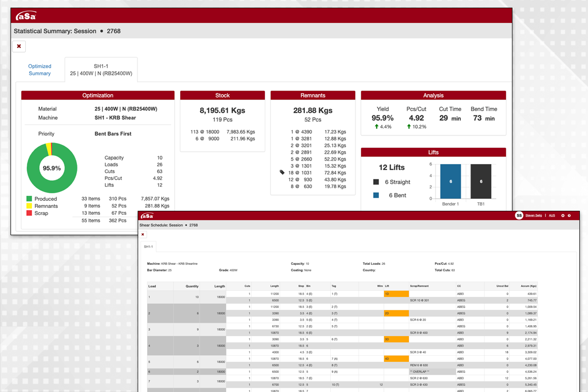Click the SS user avatar

pos(519,216)
